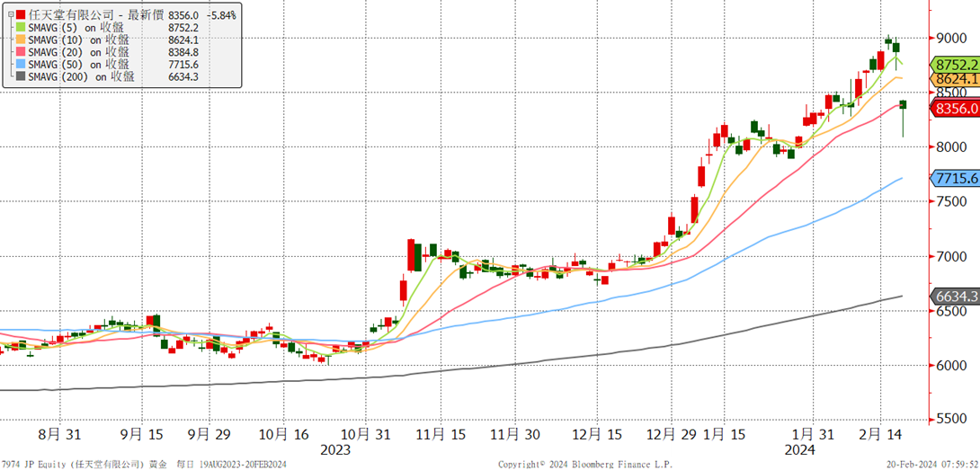Click the pink SMAVG (20) legend swatch
Image resolution: width=980 pixels, height=470 pixels.
point(21,52)
